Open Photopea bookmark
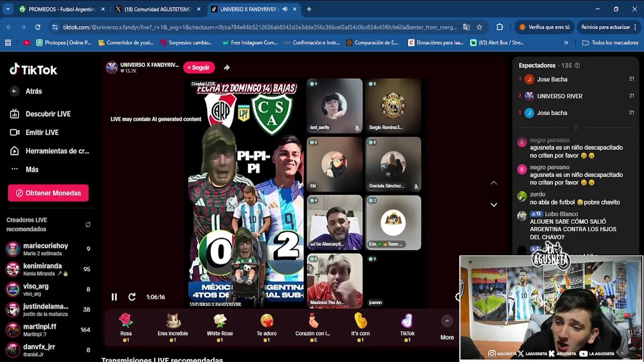The width and height of the screenshot is (644, 362). point(63,43)
